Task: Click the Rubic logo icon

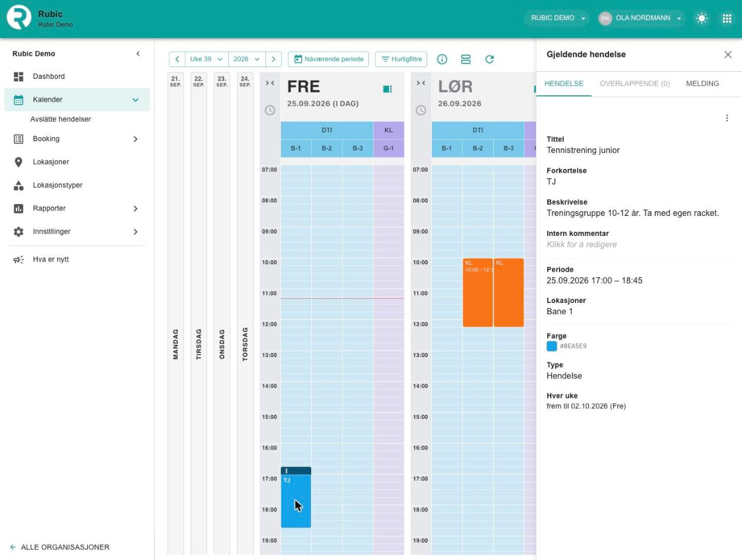Action: pos(19,18)
